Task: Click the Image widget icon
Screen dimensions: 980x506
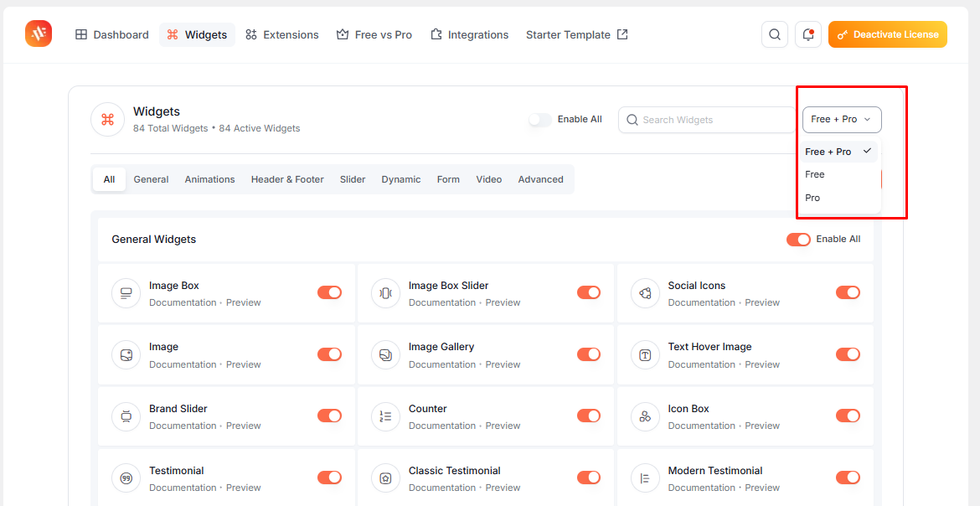Action: point(126,354)
